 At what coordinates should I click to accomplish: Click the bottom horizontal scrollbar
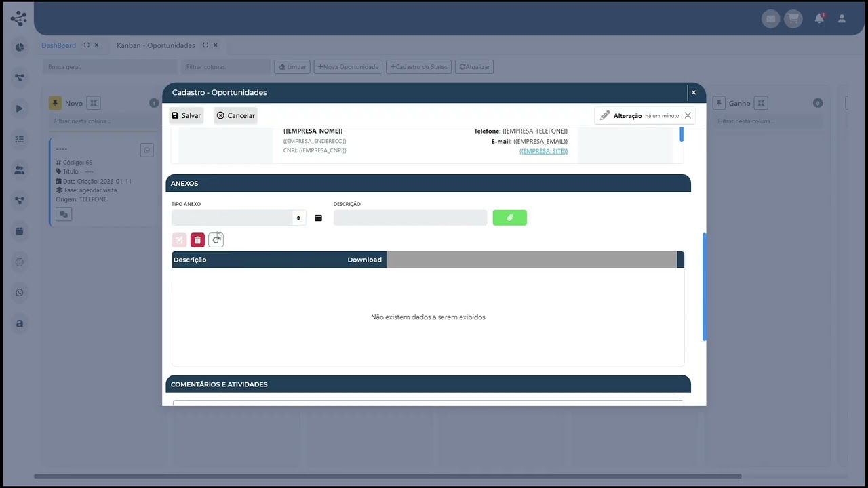387,476
